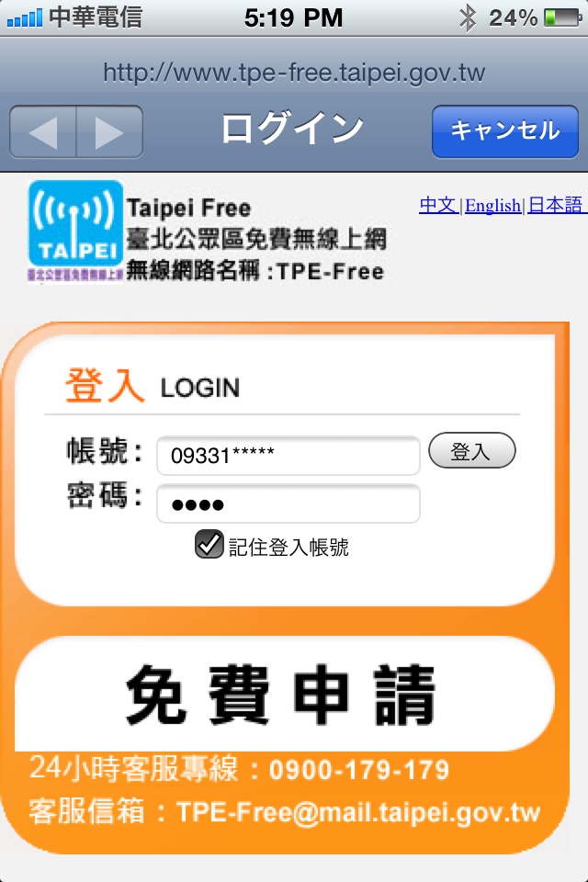Click the Taipei Free wireless logo
Screen dimensions: 588x882
click(x=75, y=232)
